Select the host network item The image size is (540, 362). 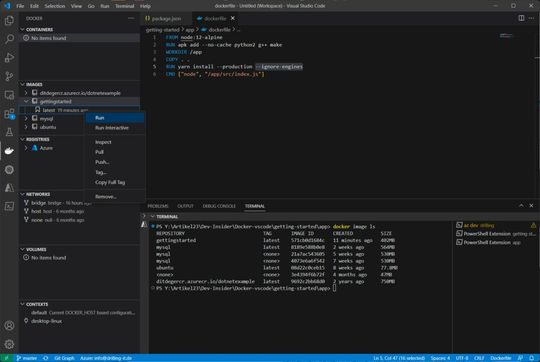80,211
